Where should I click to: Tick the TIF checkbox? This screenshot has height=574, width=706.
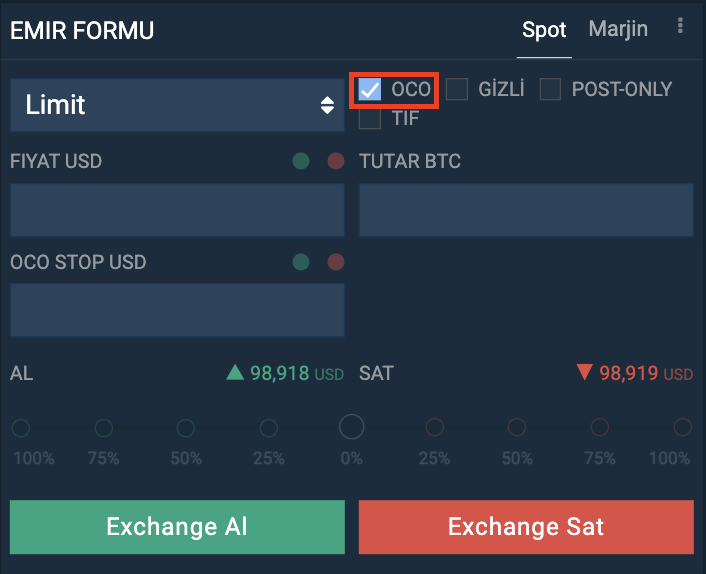(x=370, y=118)
